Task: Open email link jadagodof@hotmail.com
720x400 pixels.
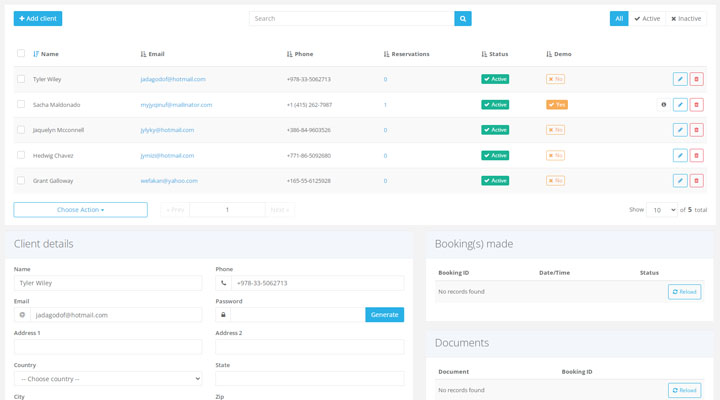Action: point(173,79)
